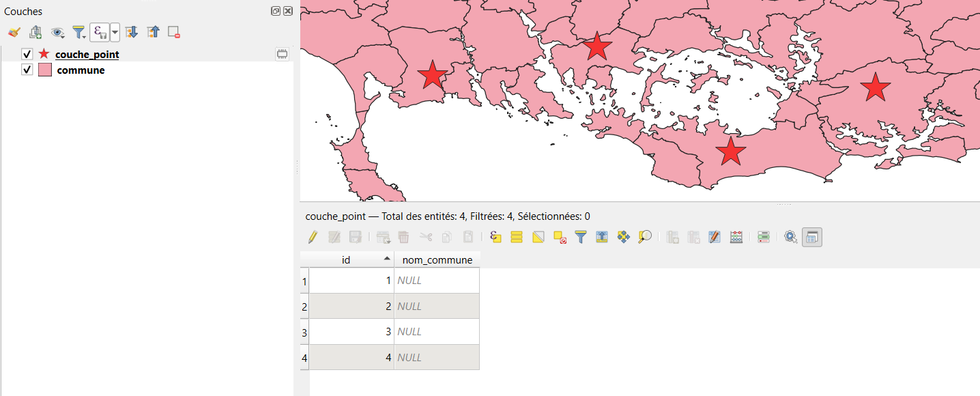Click the pink commune symbol swatch
Viewport: 980px width, 396px height.
[45, 70]
